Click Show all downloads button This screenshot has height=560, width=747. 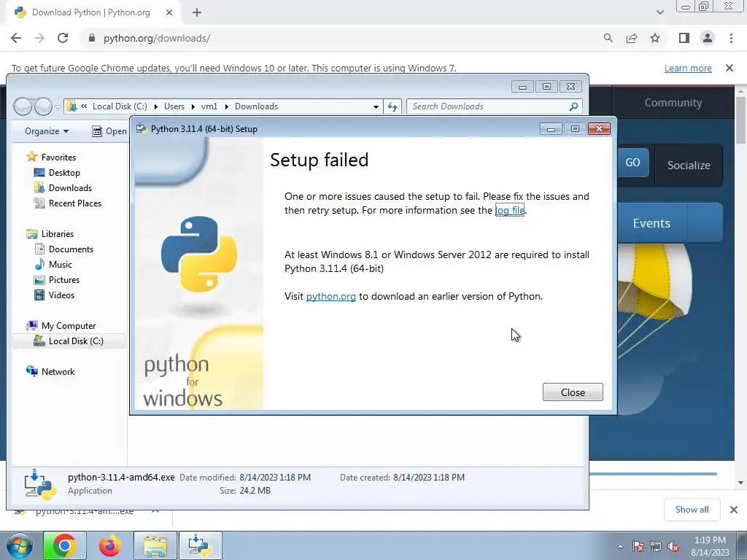[x=692, y=510]
